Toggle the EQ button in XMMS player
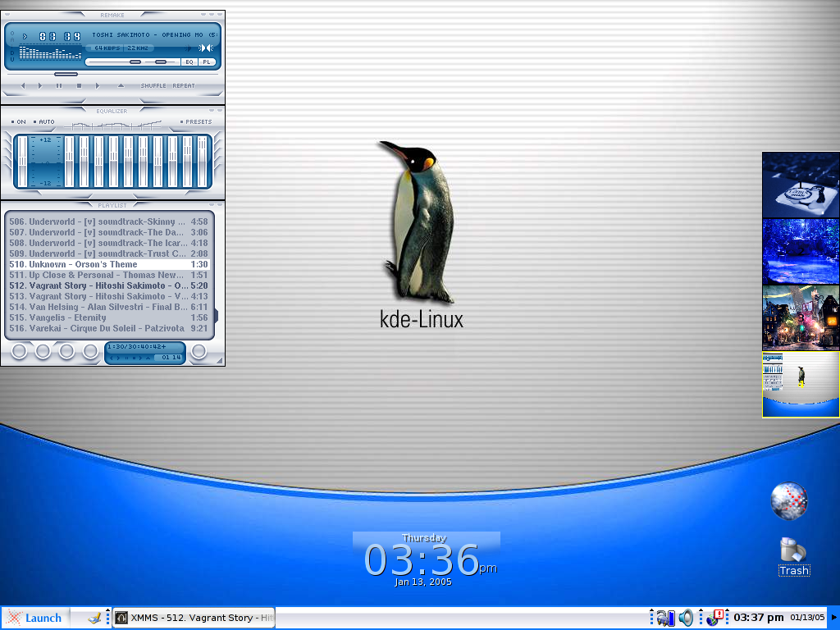This screenshot has width=840, height=630. point(189,62)
